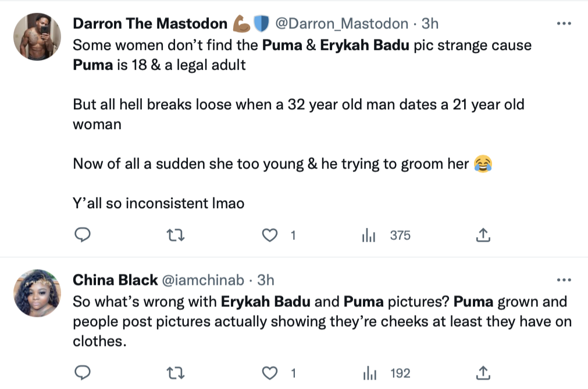This screenshot has height=389, width=588.
Task: Share Darron The Mastodon's tweet
Action: (483, 235)
